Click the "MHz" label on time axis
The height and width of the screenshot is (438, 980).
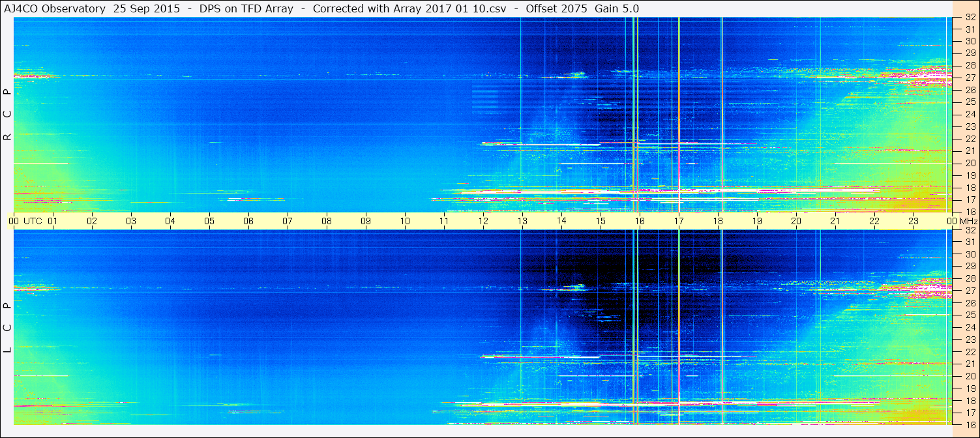click(x=968, y=221)
